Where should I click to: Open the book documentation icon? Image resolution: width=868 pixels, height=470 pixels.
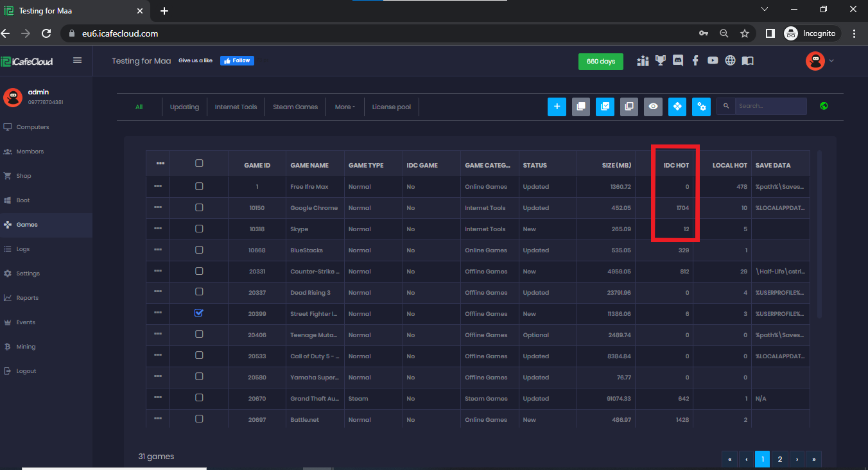[x=747, y=60]
